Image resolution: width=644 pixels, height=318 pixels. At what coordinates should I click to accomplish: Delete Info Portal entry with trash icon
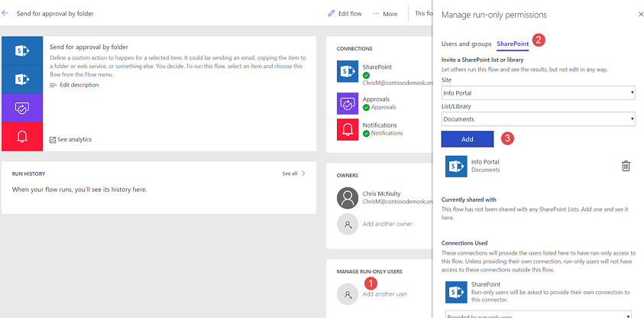[626, 166]
